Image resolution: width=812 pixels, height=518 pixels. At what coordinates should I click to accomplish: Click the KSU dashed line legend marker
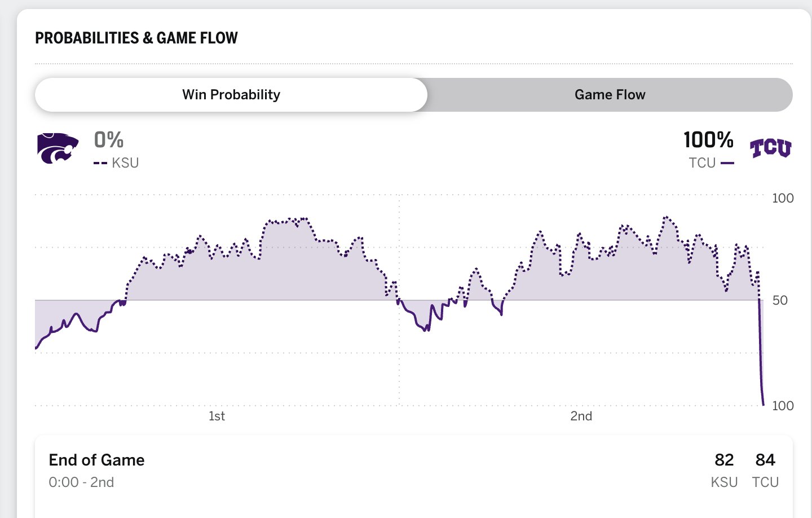tap(100, 163)
